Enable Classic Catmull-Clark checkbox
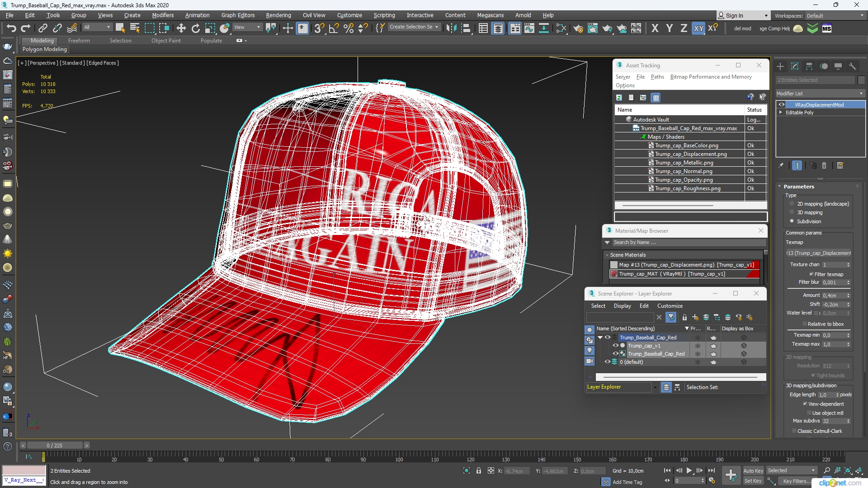This screenshot has width=868, height=488. pyautogui.click(x=794, y=431)
